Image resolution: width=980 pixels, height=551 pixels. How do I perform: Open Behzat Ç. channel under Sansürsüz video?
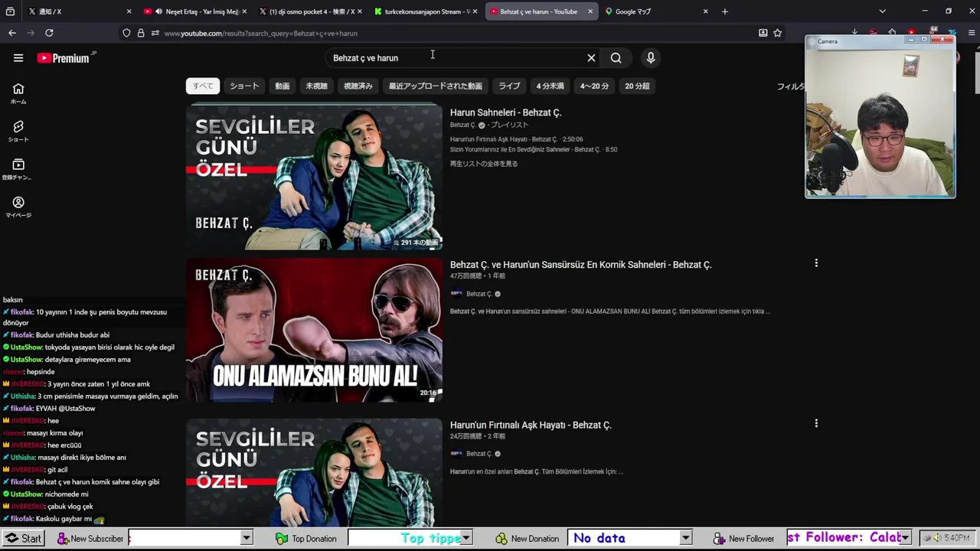pyautogui.click(x=479, y=294)
